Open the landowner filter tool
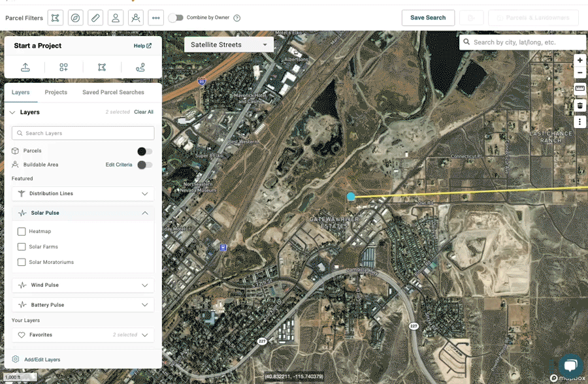Viewport: 588px width, 384px height. [x=116, y=18]
